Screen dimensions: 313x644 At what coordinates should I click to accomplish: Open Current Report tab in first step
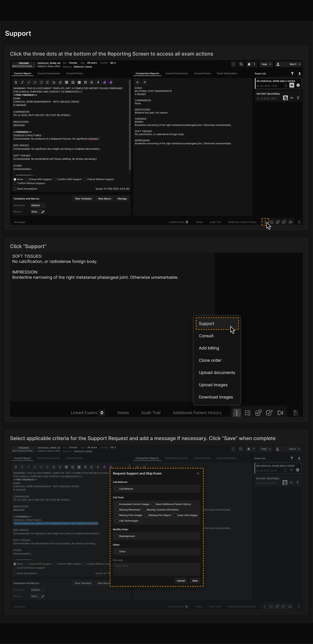pyautogui.click(x=23, y=74)
